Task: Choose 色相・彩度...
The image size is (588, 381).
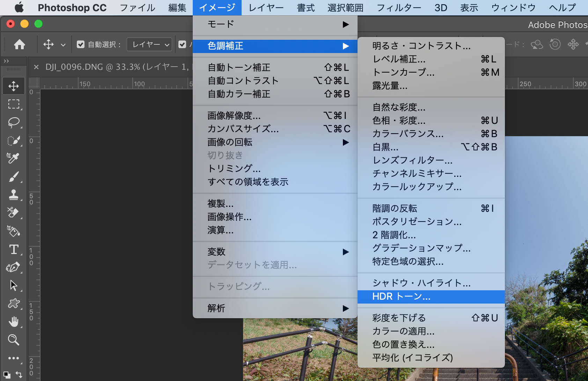Action: pyautogui.click(x=431, y=120)
